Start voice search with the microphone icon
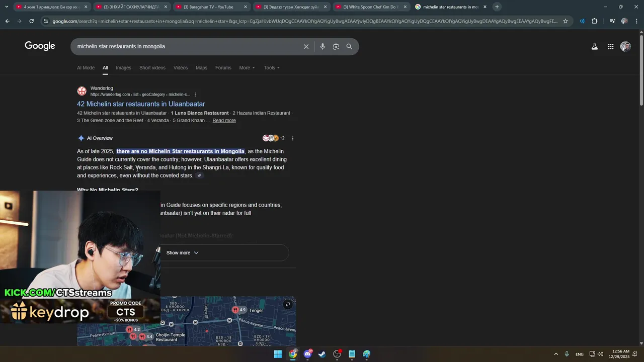 click(x=323, y=47)
